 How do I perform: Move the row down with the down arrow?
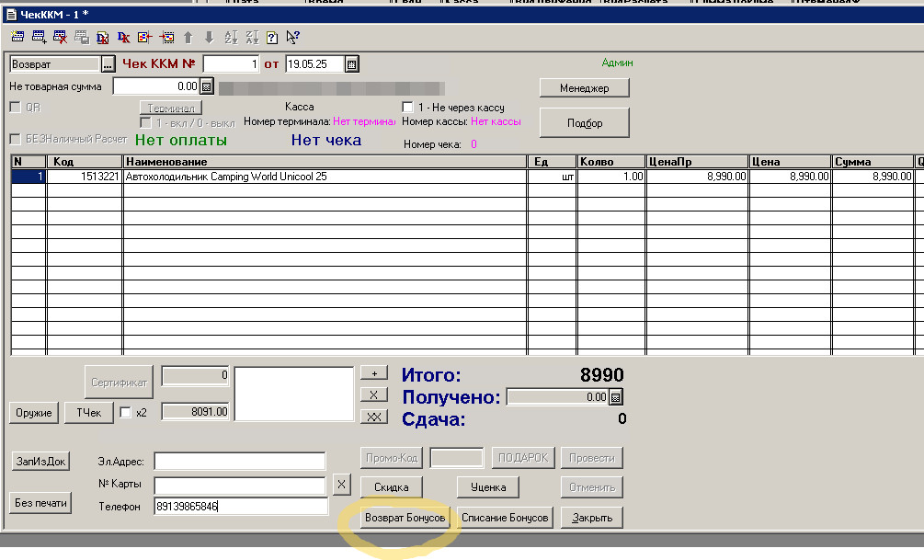(209, 37)
